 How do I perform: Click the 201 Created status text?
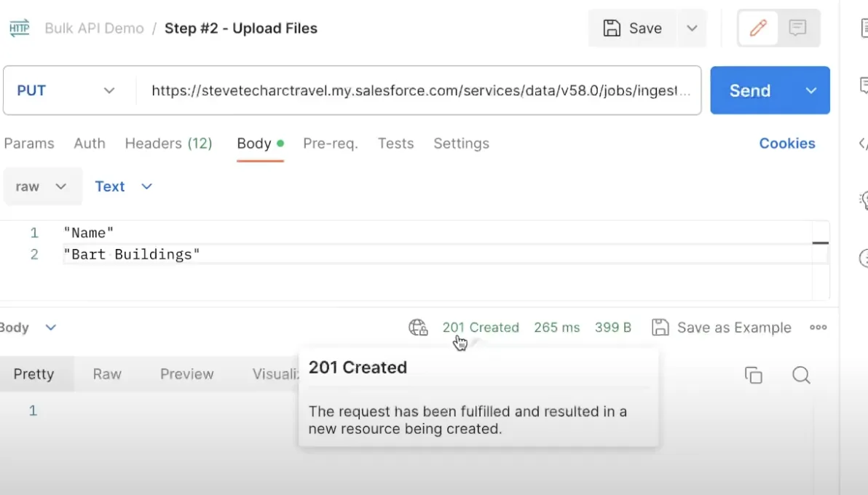[x=481, y=328]
